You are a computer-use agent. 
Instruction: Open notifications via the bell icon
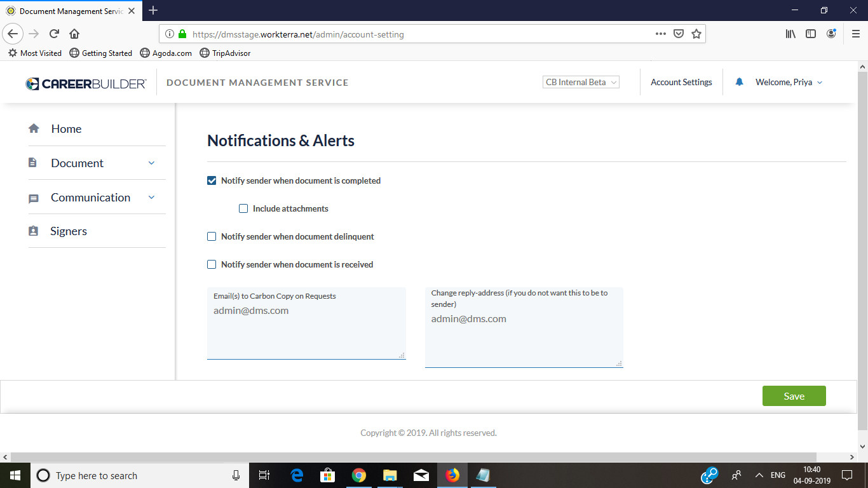(x=739, y=82)
